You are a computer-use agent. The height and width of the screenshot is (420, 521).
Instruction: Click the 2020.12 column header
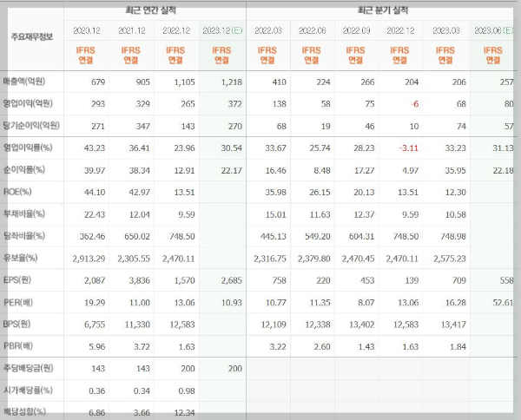[x=86, y=30]
